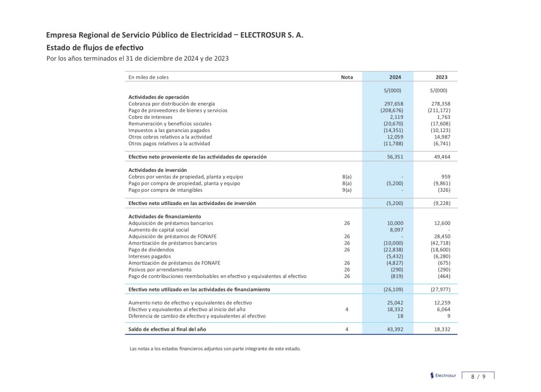Select 'Pago por compra de intangibles' label
This screenshot has width=541, height=392.
pyautogui.click(x=165, y=190)
